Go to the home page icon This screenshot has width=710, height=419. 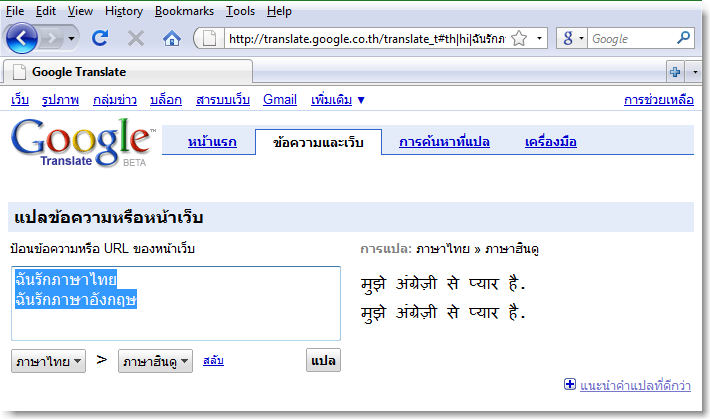tap(172, 39)
